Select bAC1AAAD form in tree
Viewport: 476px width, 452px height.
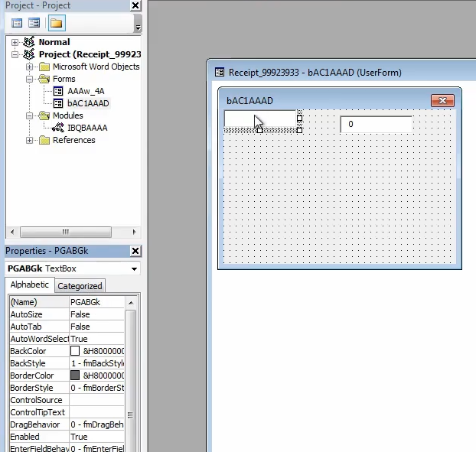coord(88,103)
